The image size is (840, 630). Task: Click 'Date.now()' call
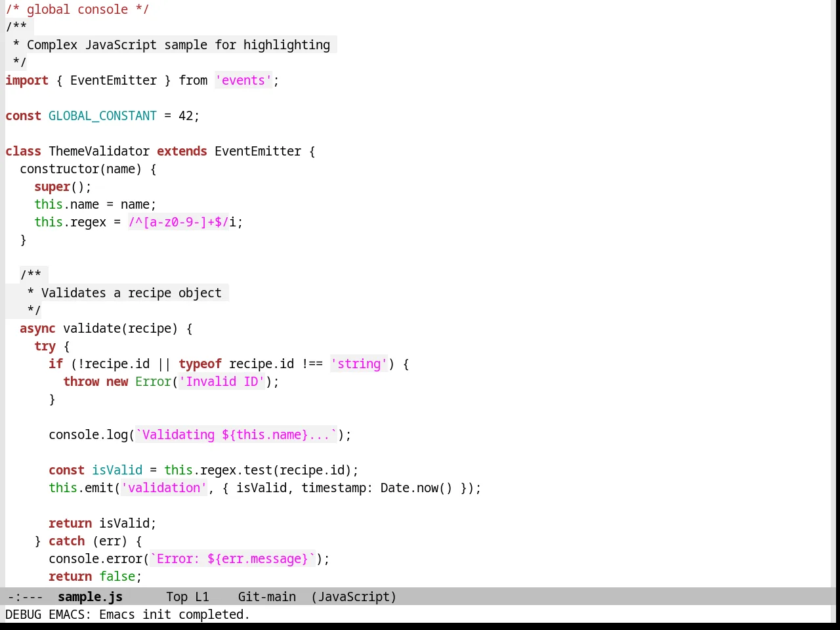417,488
